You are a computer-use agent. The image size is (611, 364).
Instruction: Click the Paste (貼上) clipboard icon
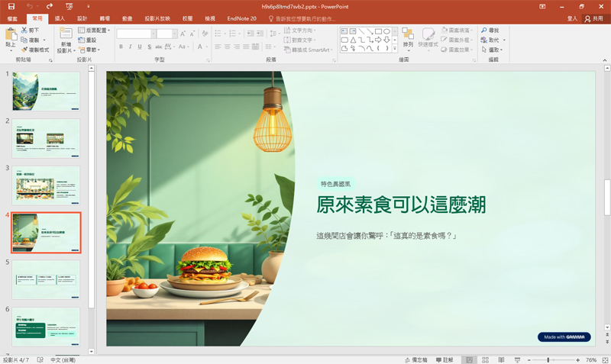click(10, 38)
